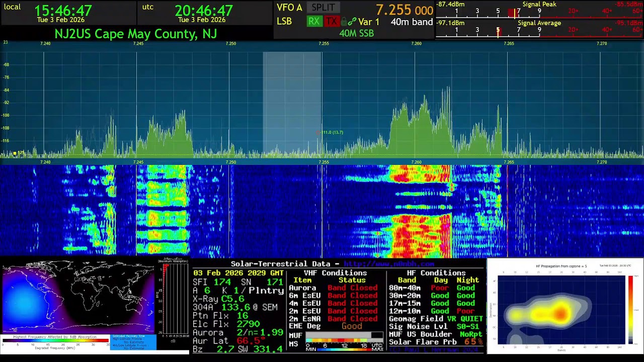Click the highlighted filter passband in spectrum
644x362 pixels.
point(292,105)
